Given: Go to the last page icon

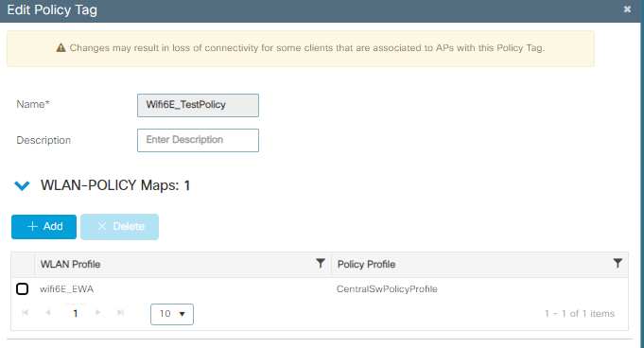Looking at the screenshot, I should (x=120, y=313).
